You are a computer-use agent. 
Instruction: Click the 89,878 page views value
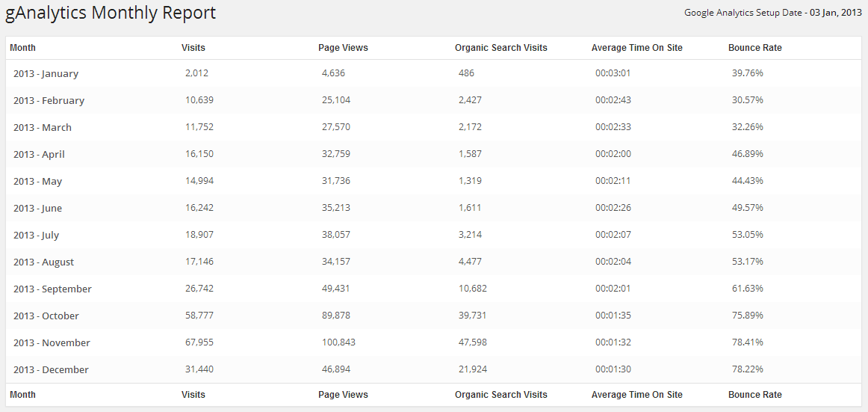pos(336,316)
